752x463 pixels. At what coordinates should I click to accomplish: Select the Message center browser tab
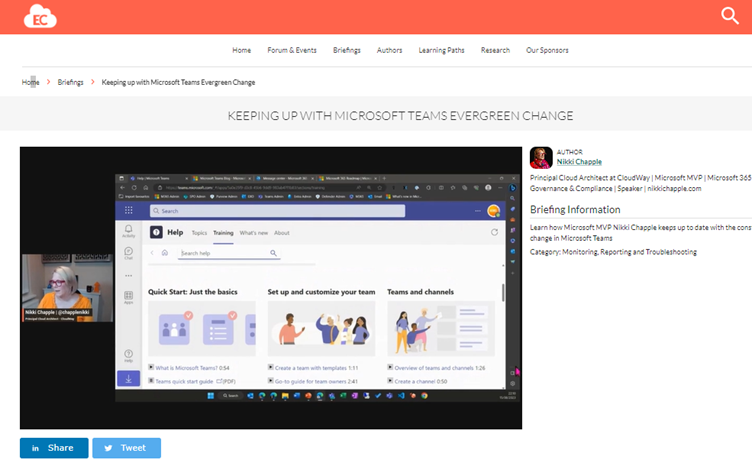point(285,178)
